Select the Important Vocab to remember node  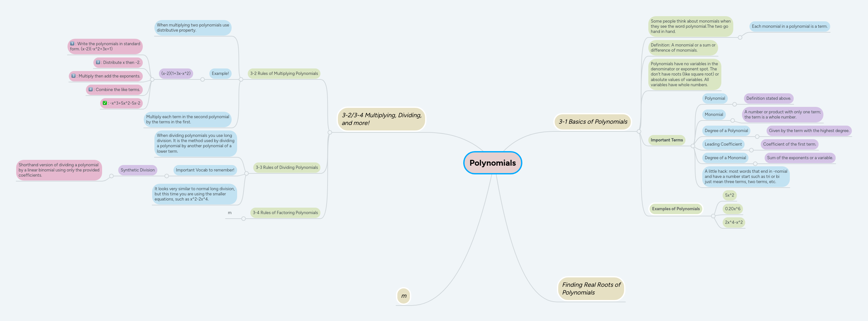(205, 170)
